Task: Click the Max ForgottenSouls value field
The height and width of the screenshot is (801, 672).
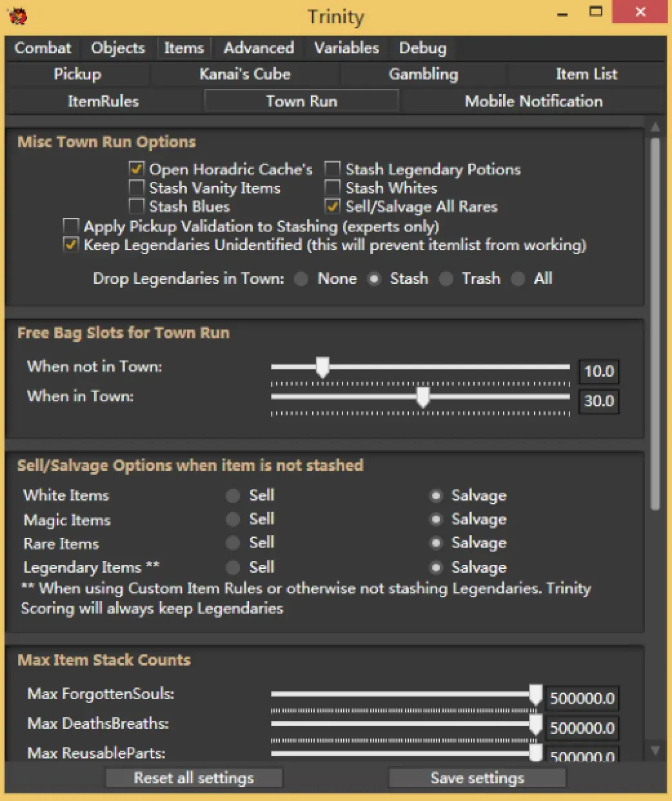Action: pos(582,698)
